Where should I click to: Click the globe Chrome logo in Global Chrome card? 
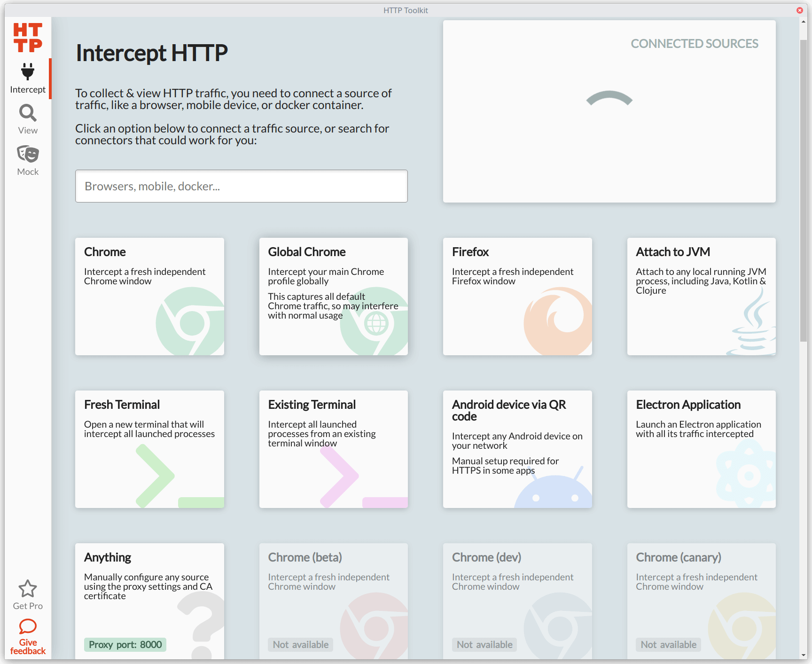tap(375, 321)
